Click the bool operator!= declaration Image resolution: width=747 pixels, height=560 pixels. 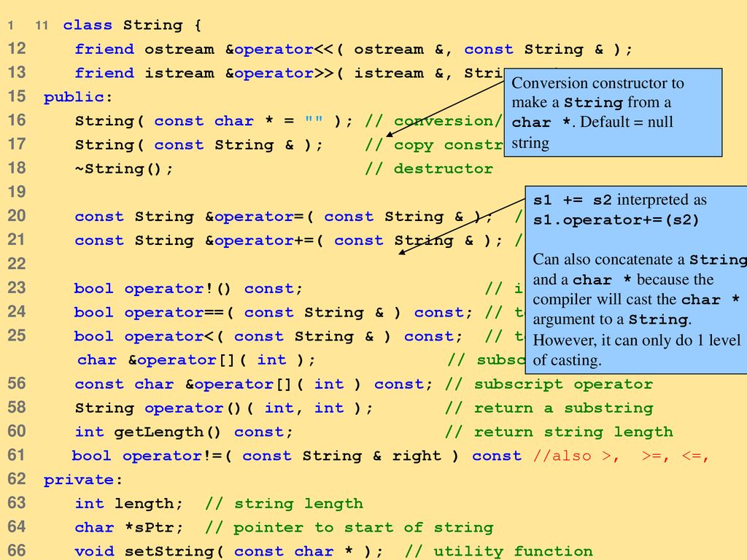point(296,456)
